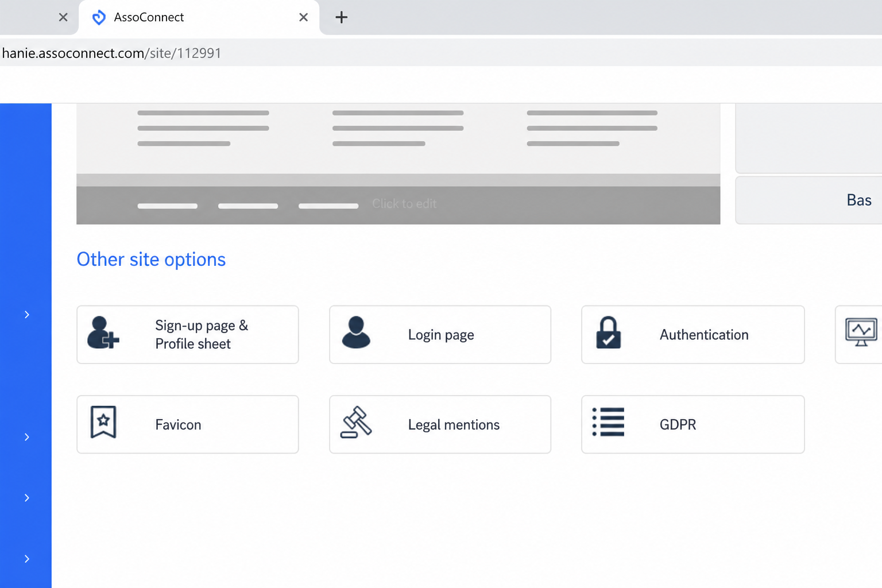The width and height of the screenshot is (882, 588).
Task: Click the Legal mentions gavel icon
Action: (x=356, y=423)
